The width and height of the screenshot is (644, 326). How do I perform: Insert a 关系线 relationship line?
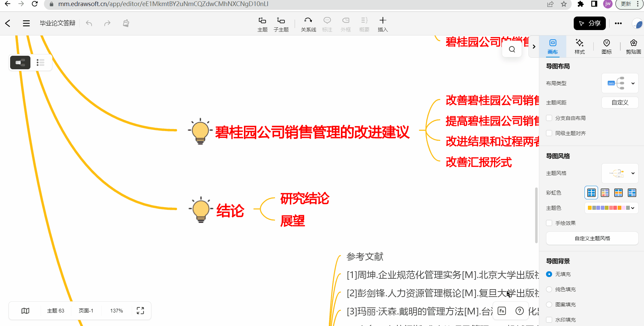(308, 24)
